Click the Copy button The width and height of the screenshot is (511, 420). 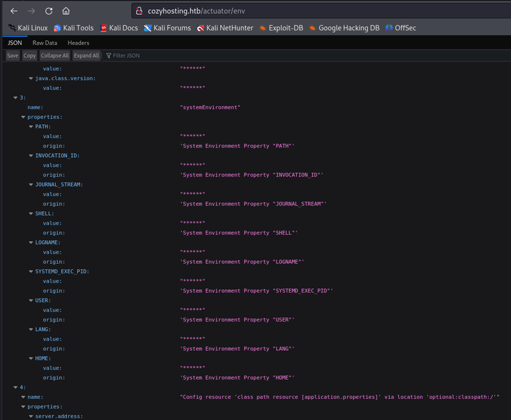[30, 56]
